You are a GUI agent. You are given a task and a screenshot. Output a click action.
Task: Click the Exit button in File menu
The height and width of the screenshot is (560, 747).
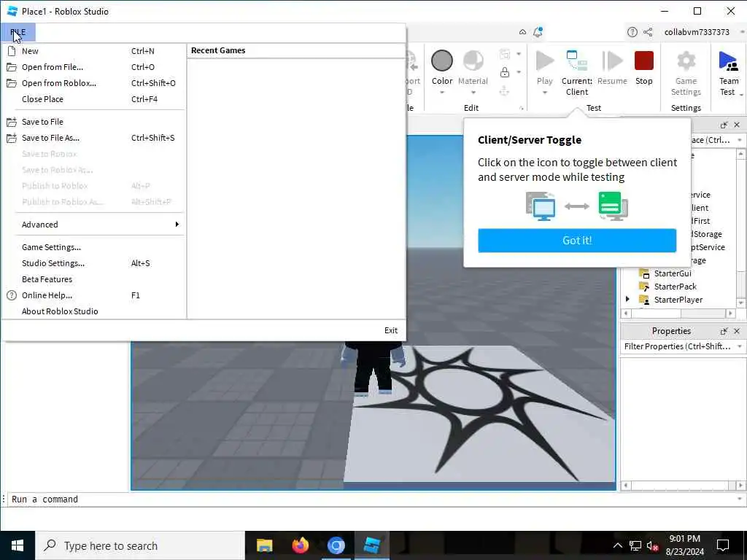click(x=391, y=330)
